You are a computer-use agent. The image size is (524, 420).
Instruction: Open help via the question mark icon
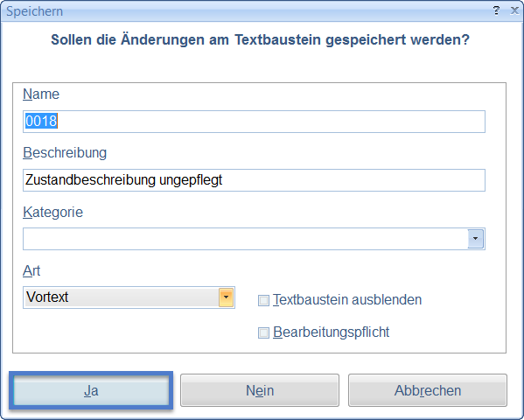pyautogui.click(x=496, y=10)
